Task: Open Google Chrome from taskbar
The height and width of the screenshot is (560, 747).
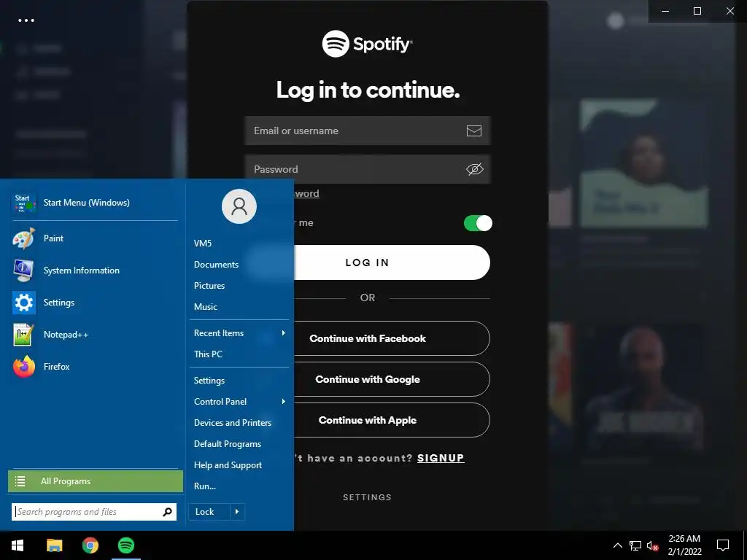Action: coord(90,545)
